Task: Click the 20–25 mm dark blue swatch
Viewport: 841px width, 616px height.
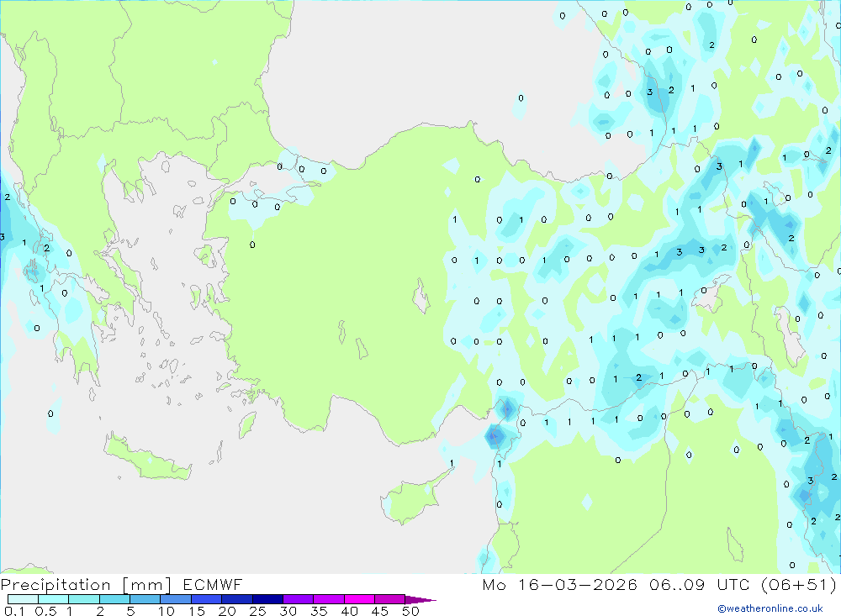Action: coord(236,599)
